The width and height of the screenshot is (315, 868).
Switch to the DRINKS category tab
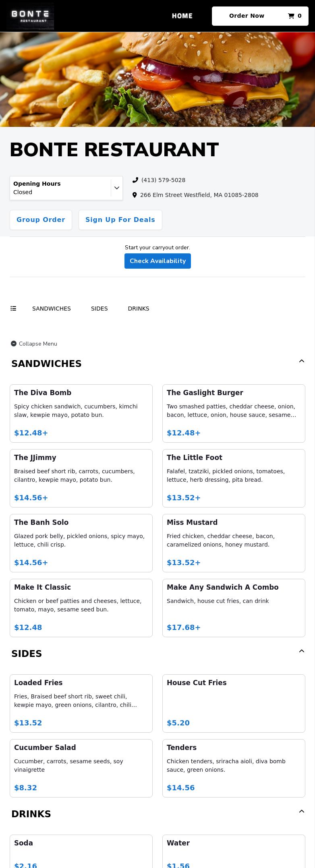coord(138,308)
